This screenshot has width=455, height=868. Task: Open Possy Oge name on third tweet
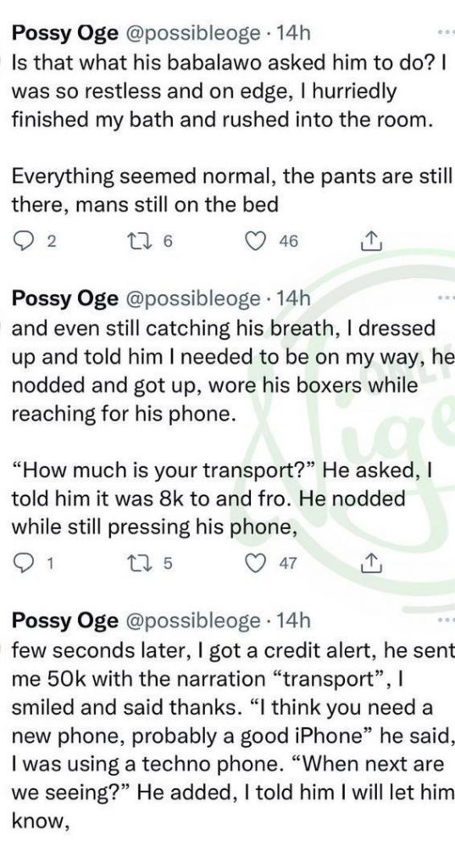[x=64, y=621]
